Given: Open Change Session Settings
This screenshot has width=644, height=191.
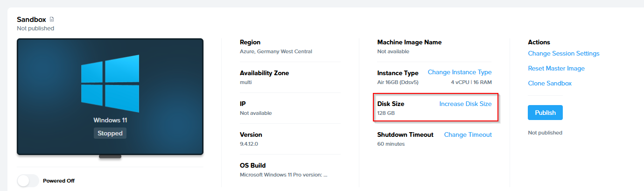Looking at the screenshot, I should (563, 54).
